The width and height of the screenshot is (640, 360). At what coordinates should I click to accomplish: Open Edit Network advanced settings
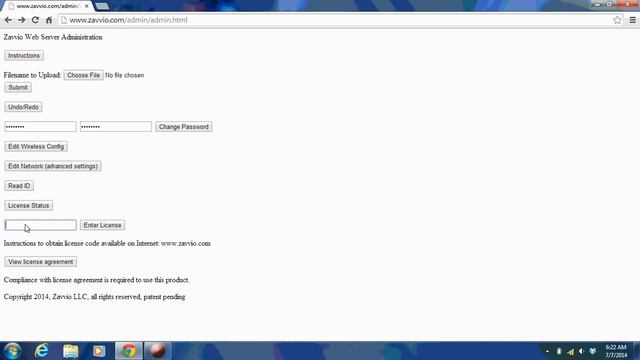[53, 166]
